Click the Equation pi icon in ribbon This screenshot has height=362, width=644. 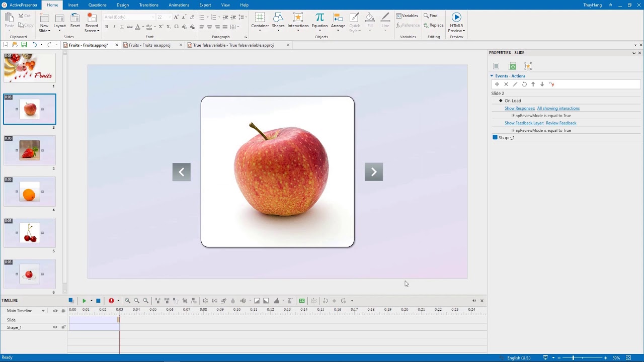pos(319,18)
